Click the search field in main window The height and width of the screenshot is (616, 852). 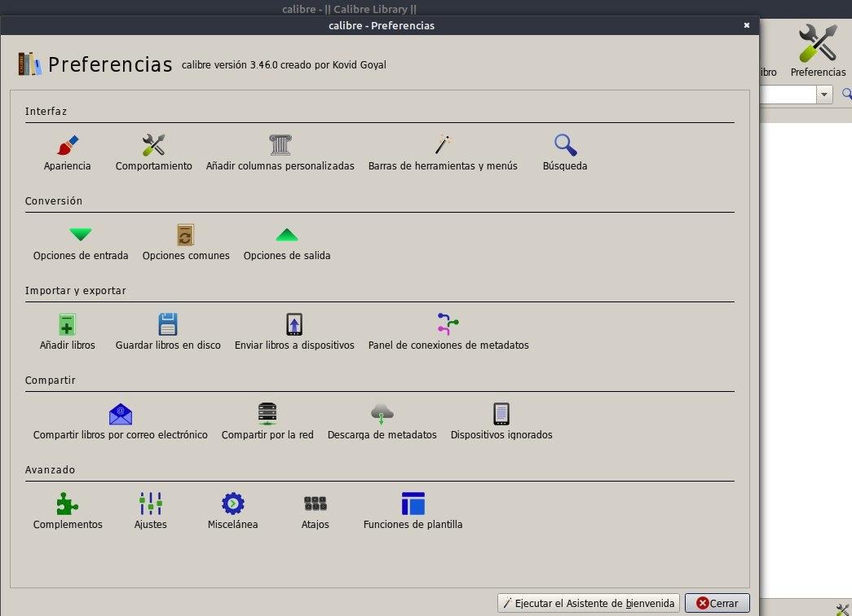point(788,95)
